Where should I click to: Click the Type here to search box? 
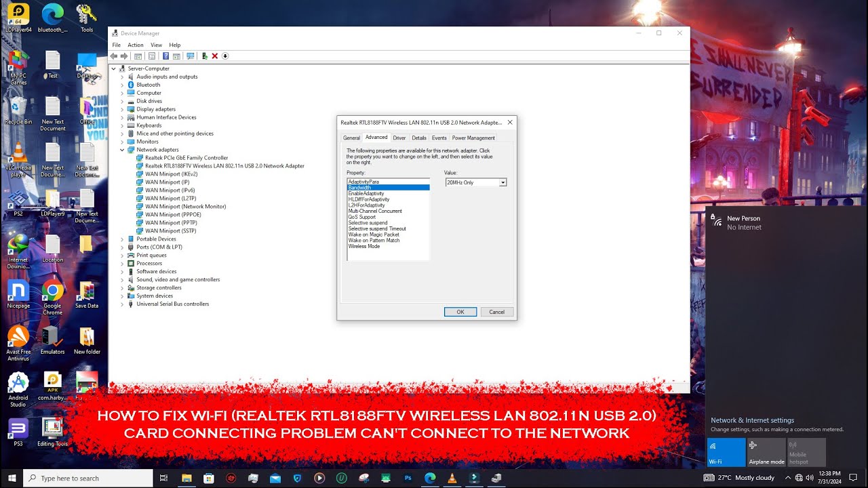88,478
